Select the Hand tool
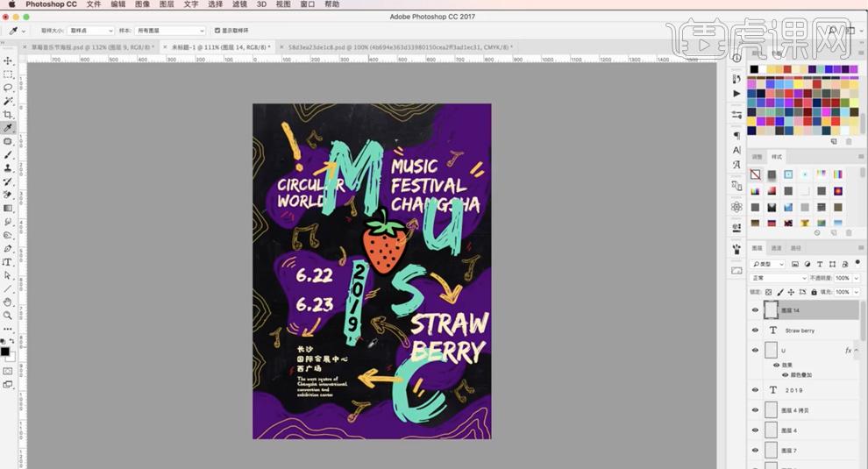This screenshot has height=469, width=868. pos(8,302)
